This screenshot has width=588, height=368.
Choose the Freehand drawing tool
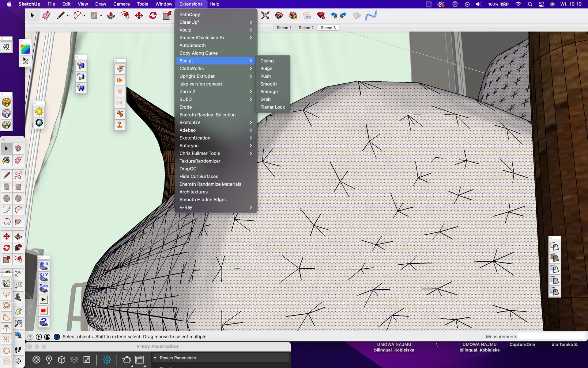[x=18, y=175]
